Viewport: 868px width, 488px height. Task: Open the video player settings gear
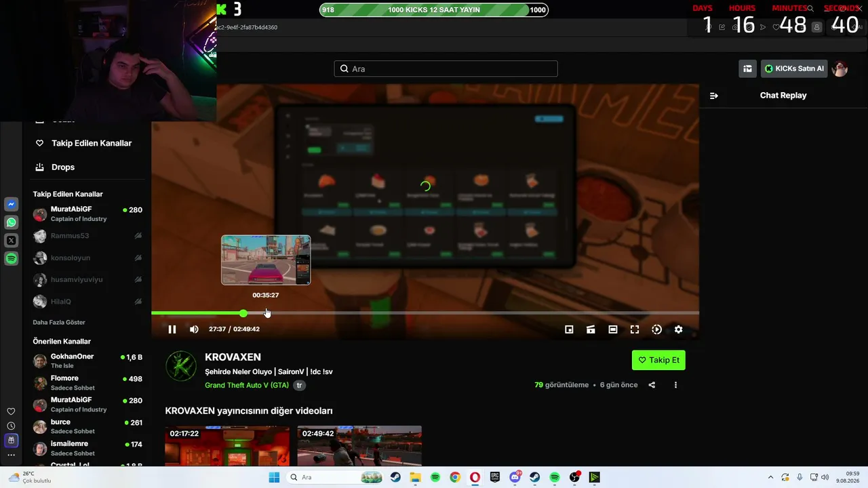(678, 329)
